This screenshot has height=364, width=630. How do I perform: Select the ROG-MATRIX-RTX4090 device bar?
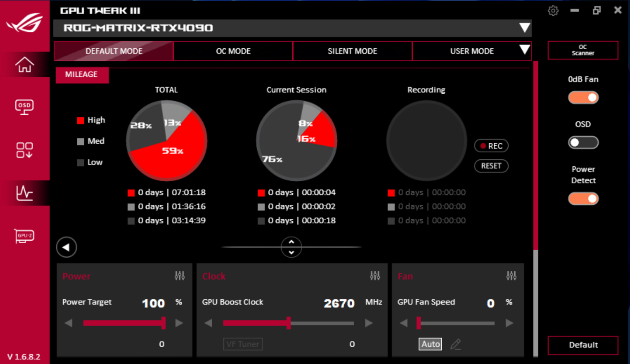pos(292,28)
